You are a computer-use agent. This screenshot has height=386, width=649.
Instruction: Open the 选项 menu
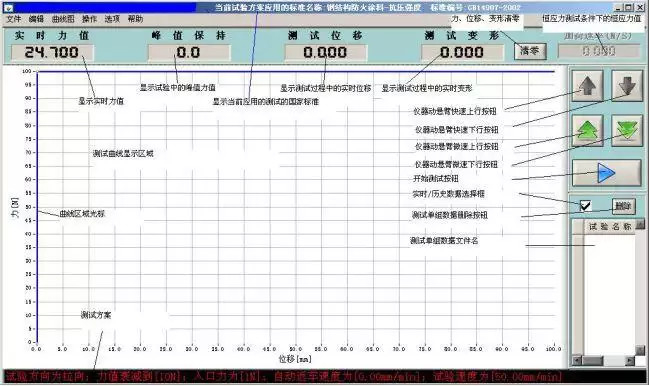(112, 19)
